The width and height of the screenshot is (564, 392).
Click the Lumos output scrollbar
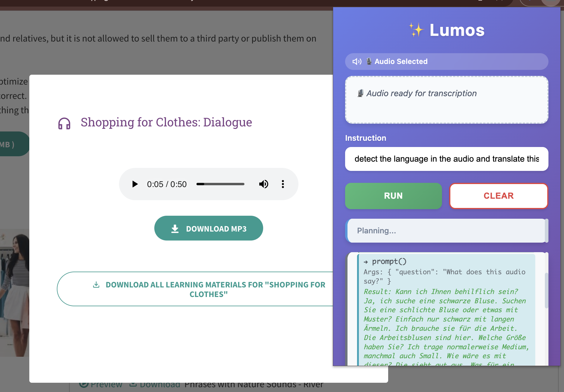[547, 290]
